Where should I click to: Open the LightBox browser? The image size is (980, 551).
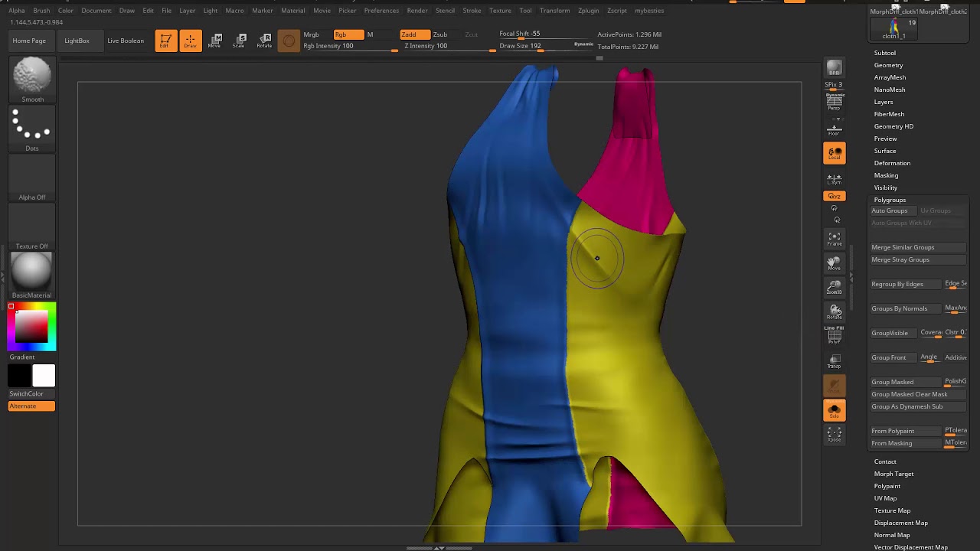pos(77,41)
